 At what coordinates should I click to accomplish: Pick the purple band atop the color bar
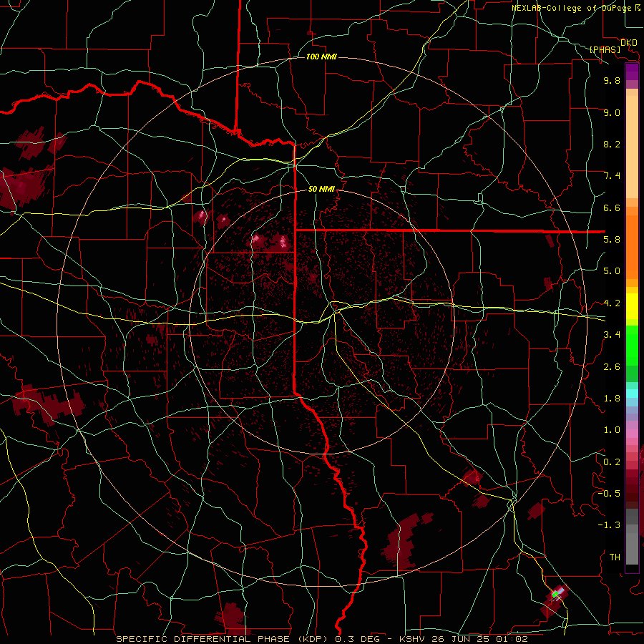[x=632, y=72]
